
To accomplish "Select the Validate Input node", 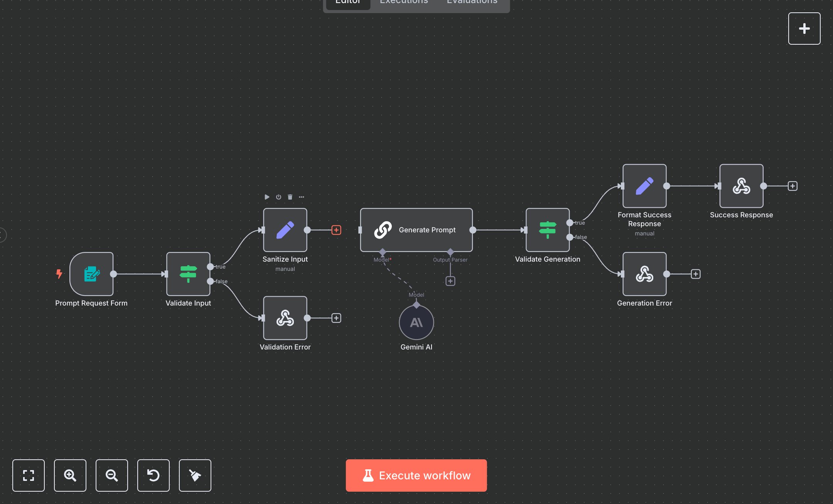I will click(188, 274).
